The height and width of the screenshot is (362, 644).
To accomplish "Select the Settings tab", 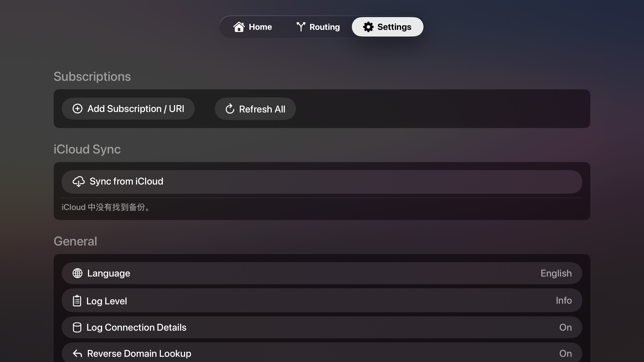I will pyautogui.click(x=387, y=27).
